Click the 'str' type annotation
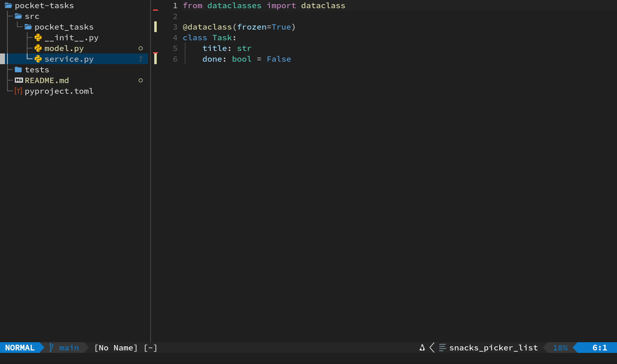Image resolution: width=617 pixels, height=364 pixels. pyautogui.click(x=244, y=49)
